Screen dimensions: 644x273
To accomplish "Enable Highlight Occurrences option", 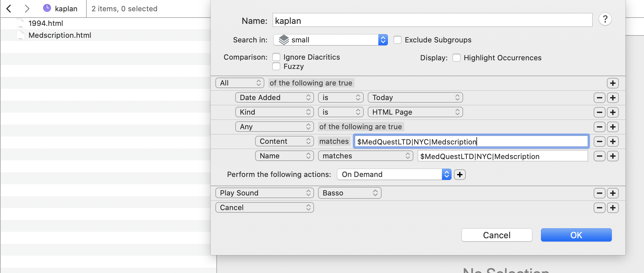I will (x=456, y=58).
